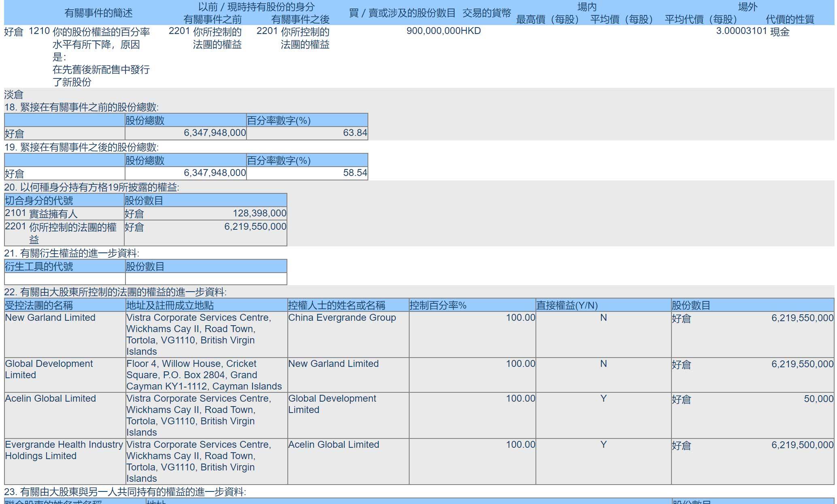This screenshot has height=504, width=837.
Task: Click the Y direct interest for Evergrande Health
Action: pyautogui.click(x=603, y=445)
